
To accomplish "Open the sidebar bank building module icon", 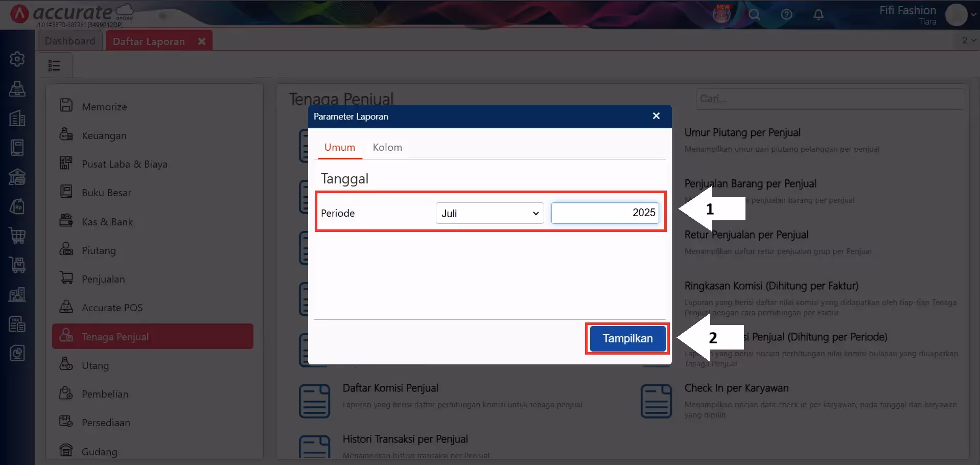I will coord(17,177).
